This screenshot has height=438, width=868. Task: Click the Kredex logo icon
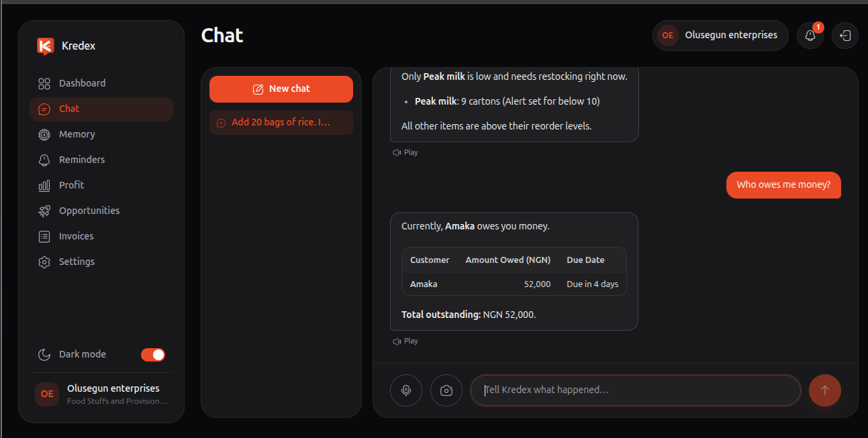(45, 46)
